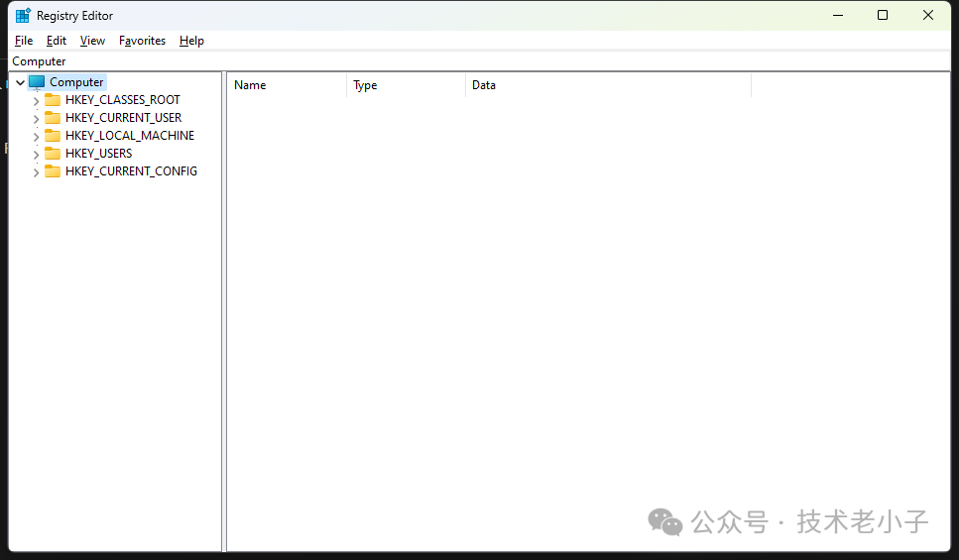Close the Registry Editor window
959x560 pixels.
coord(928,15)
